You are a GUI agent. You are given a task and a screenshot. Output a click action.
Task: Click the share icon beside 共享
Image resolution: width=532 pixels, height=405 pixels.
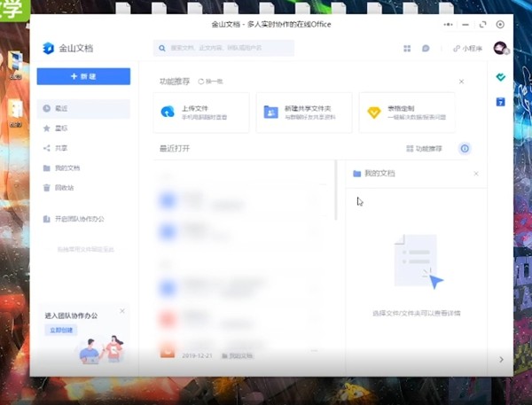[x=47, y=148]
